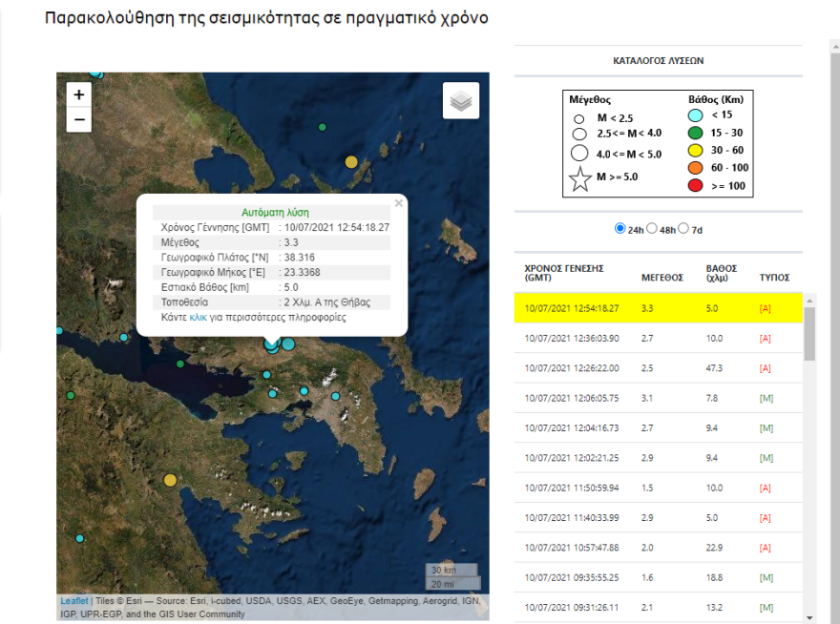Click the zoom out minus control
840x624 pixels.
click(x=78, y=120)
